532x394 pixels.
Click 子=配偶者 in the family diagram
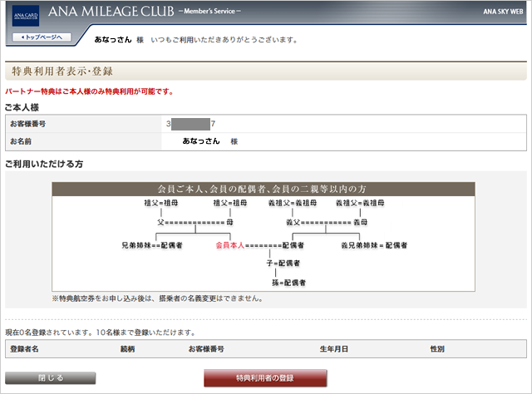click(283, 263)
